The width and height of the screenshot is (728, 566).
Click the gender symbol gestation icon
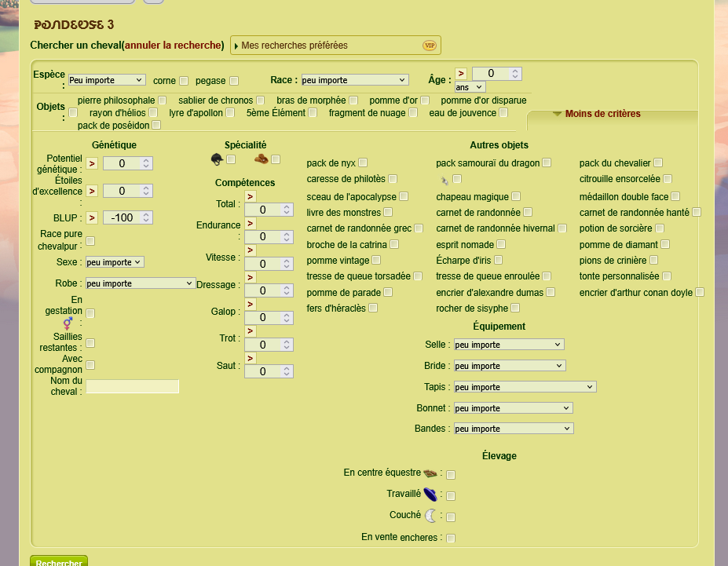point(68,323)
